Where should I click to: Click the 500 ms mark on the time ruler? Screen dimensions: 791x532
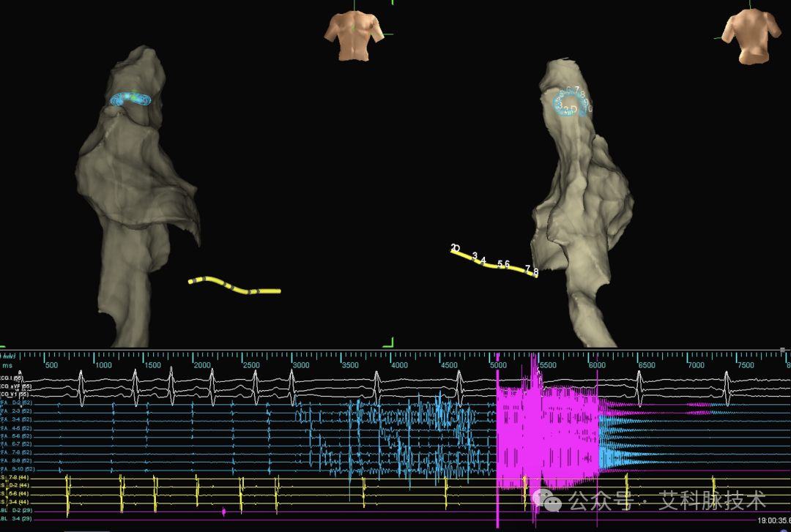(x=51, y=365)
